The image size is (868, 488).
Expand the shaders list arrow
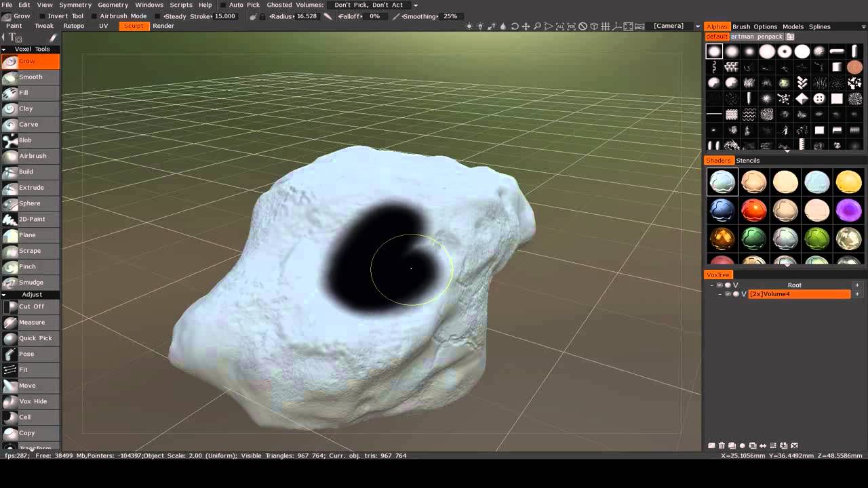[787, 266]
